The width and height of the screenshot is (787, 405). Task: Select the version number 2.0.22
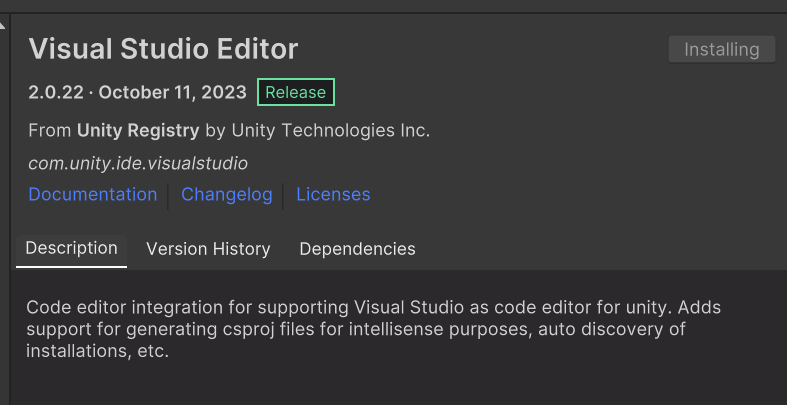click(x=57, y=92)
